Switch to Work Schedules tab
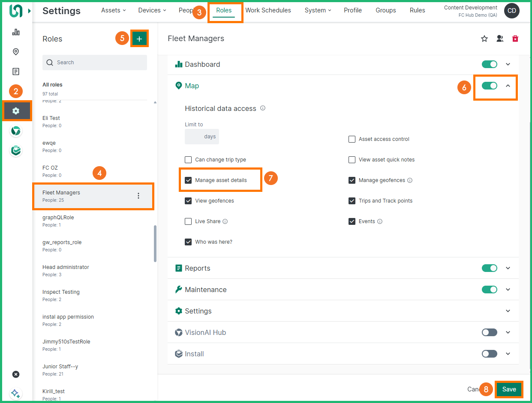The image size is (532, 403). (268, 10)
